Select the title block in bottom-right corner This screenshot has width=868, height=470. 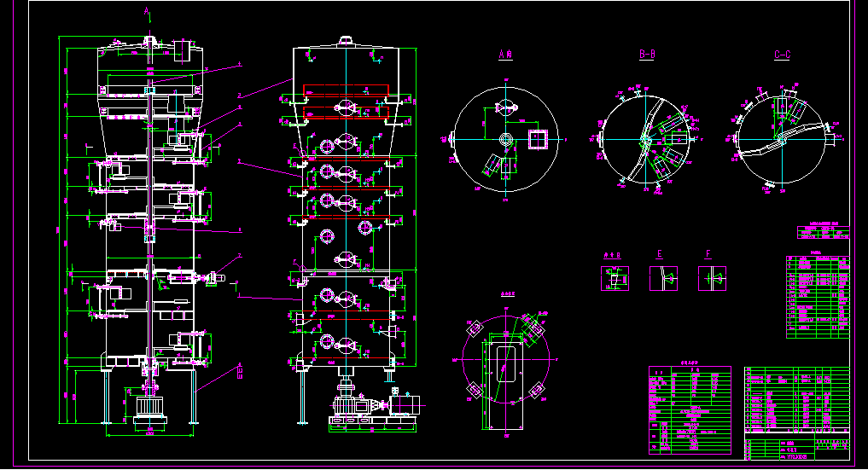796,445
